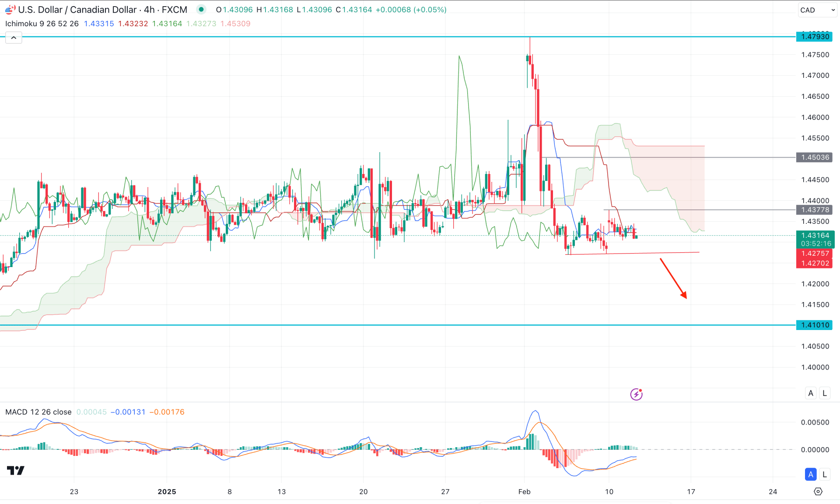The image size is (840, 504).
Task: Collapse the indicator legend with the chevron
Action: click(x=14, y=38)
